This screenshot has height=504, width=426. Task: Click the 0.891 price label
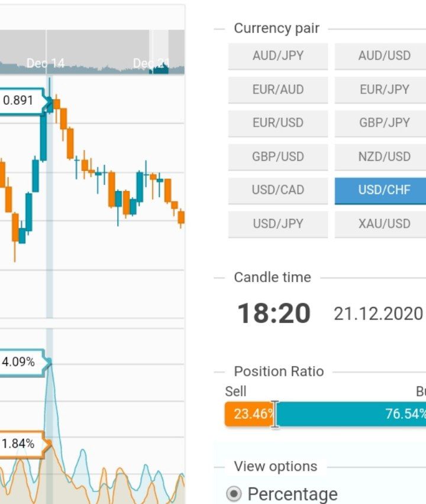(19, 101)
